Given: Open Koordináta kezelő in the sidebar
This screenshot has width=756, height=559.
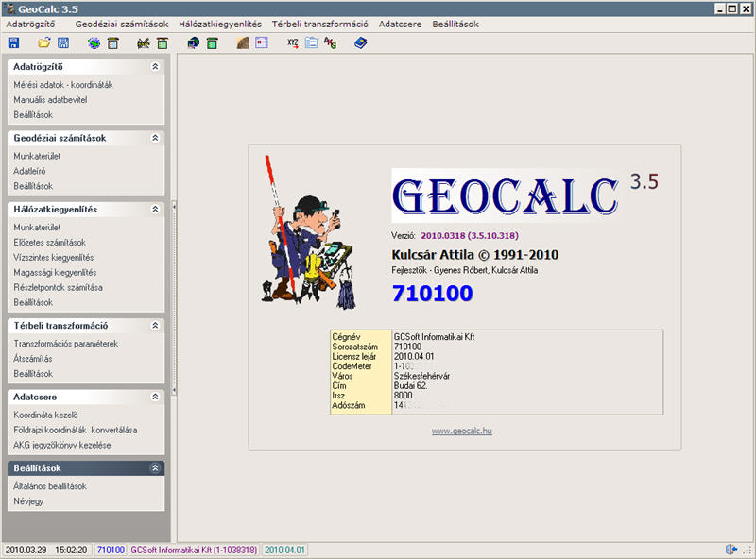Looking at the screenshot, I should coord(45,415).
